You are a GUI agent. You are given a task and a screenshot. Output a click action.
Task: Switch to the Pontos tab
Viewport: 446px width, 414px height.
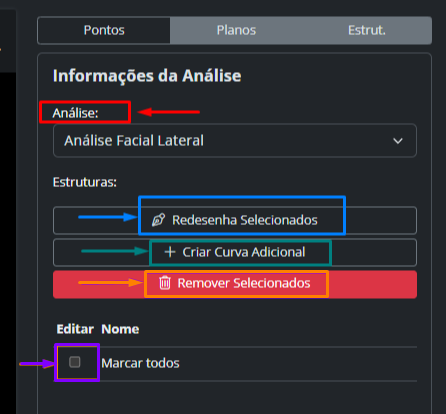pos(104,30)
